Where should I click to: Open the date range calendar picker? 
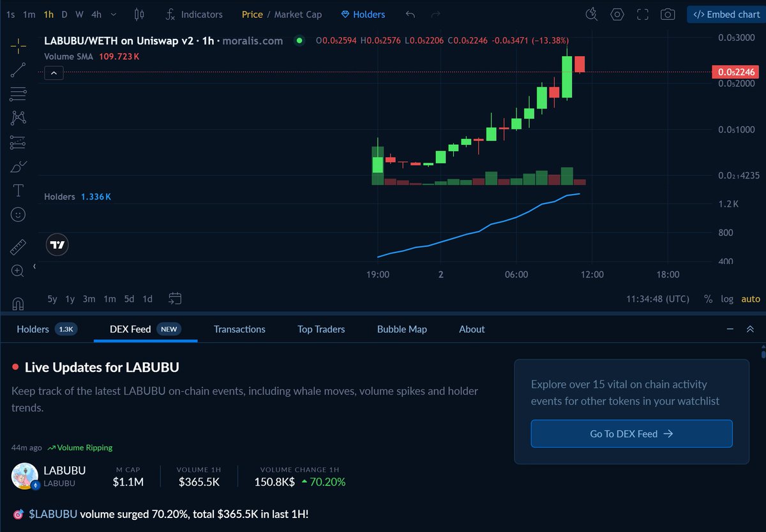click(x=176, y=298)
